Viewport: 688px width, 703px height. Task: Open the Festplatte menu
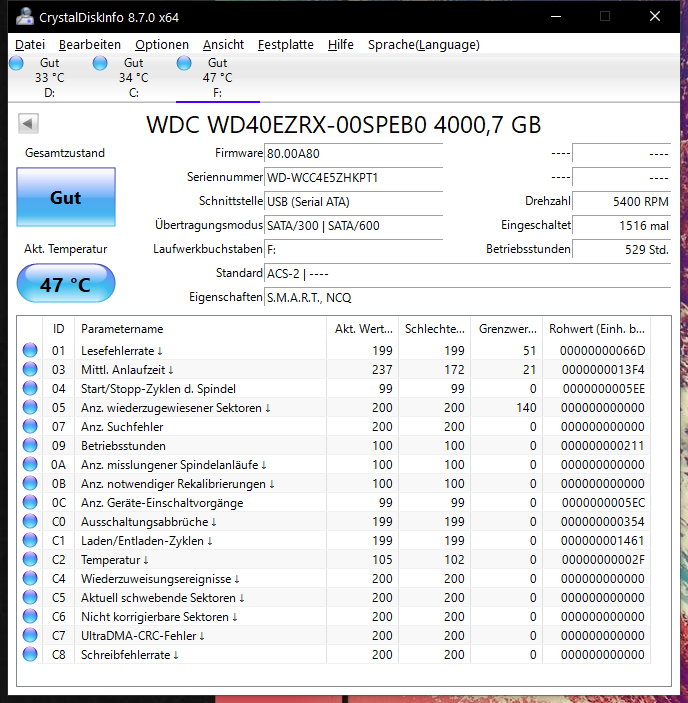(x=286, y=44)
